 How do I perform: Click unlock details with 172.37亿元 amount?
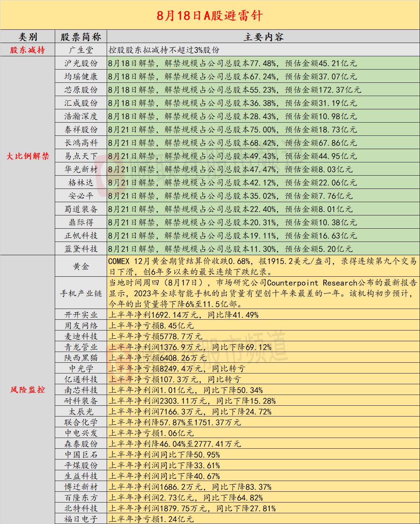click(235, 90)
